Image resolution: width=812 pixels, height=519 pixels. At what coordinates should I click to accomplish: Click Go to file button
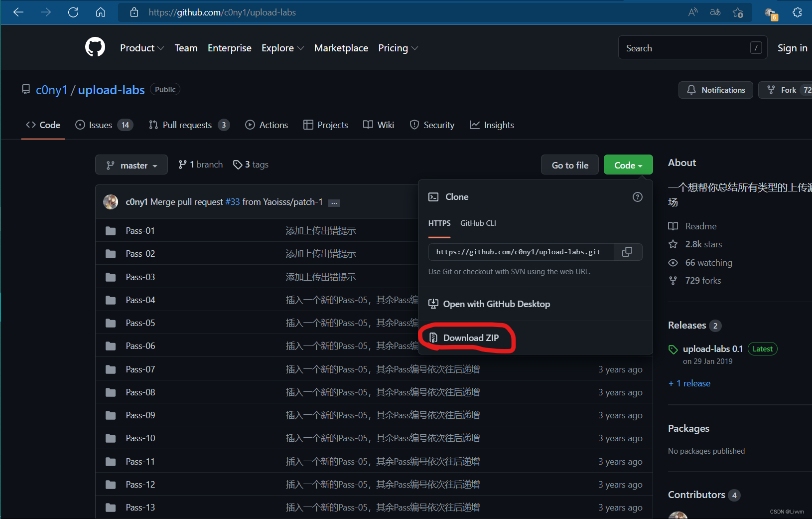click(570, 165)
